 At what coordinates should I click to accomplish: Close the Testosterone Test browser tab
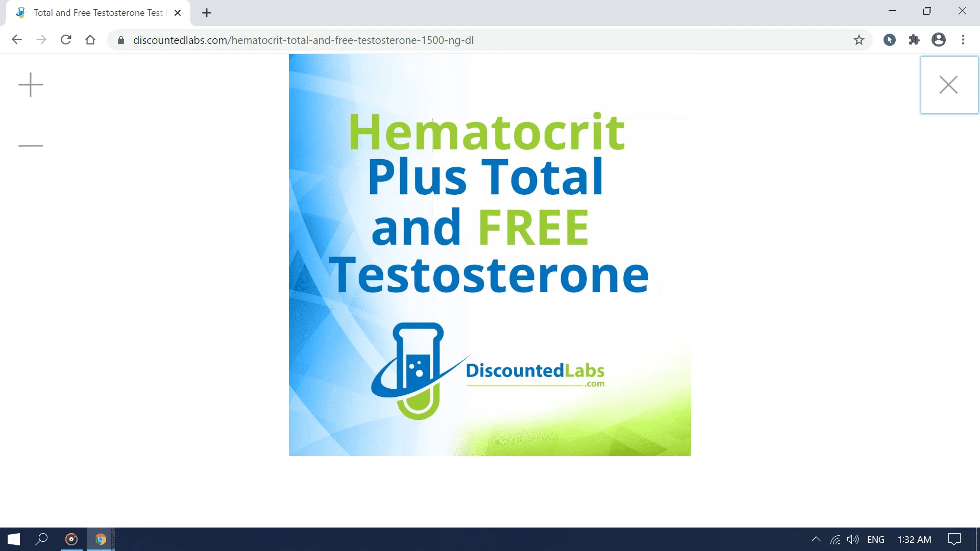click(178, 13)
